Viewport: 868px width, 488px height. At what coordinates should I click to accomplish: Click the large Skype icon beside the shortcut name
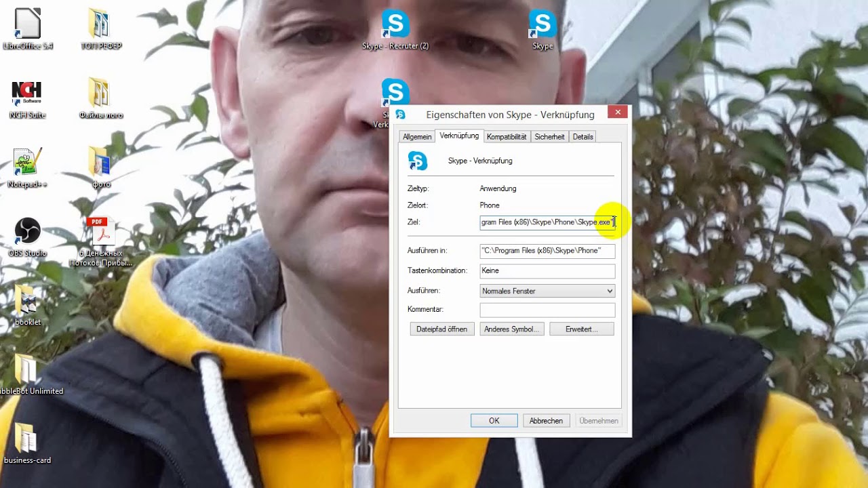418,161
